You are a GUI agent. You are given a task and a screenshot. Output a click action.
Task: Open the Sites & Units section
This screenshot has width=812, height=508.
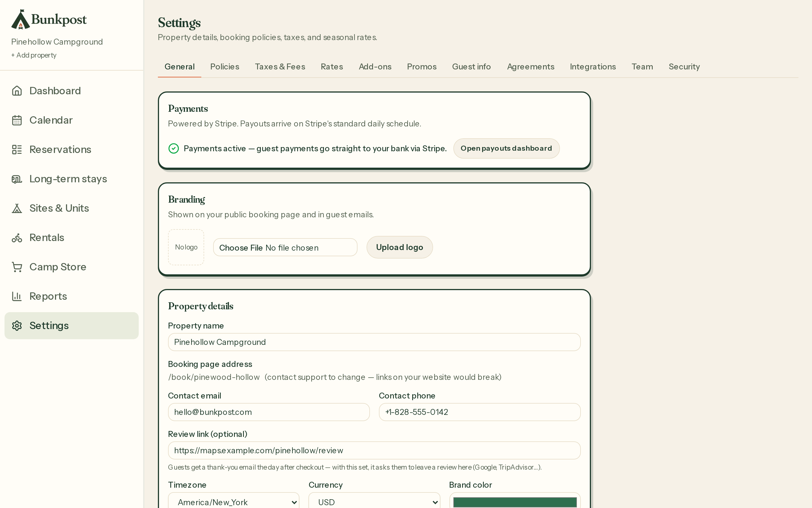pos(71,208)
